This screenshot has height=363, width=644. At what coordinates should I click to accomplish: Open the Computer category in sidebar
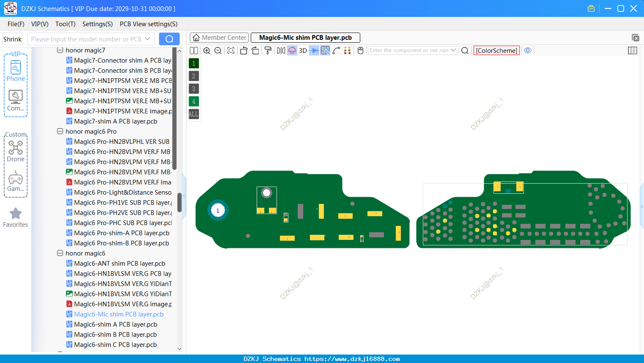(16, 101)
